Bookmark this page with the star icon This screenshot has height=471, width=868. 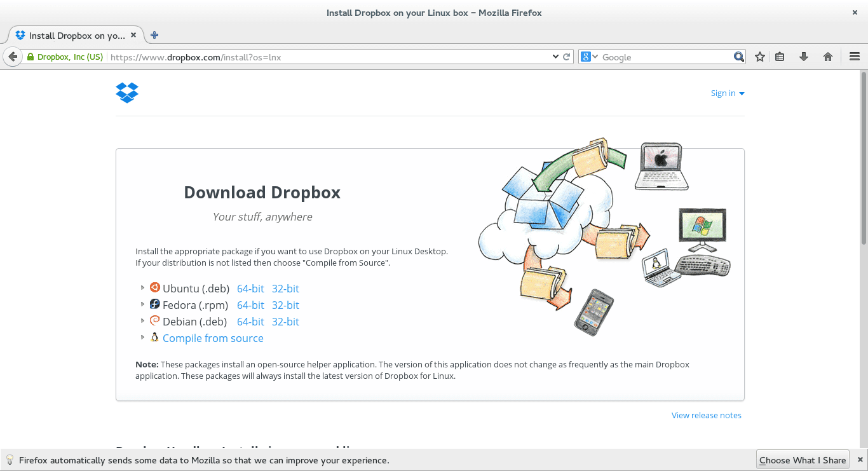tap(760, 57)
